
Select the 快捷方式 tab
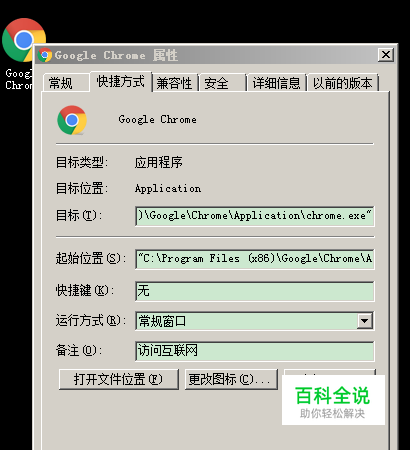120,81
